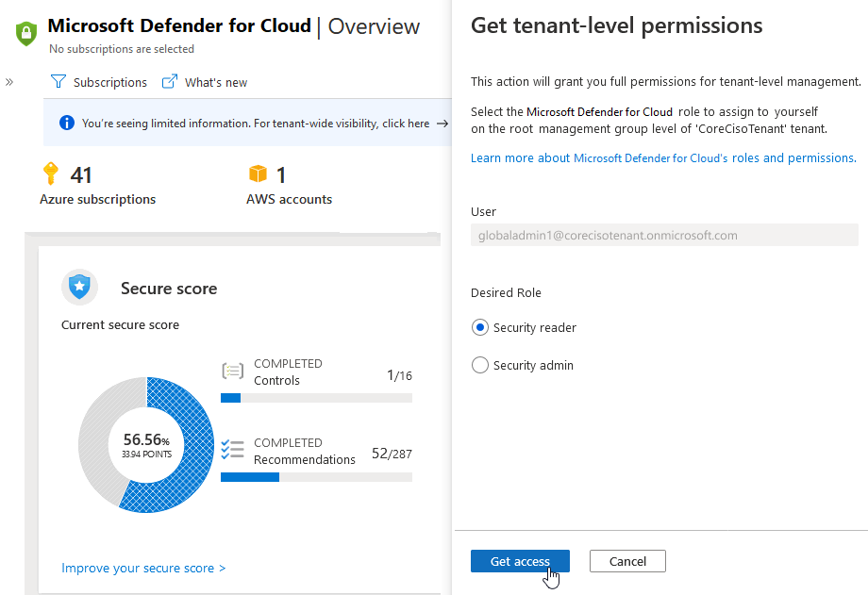The height and width of the screenshot is (595, 868).
Task: Click the Secure score heading
Action: click(169, 289)
